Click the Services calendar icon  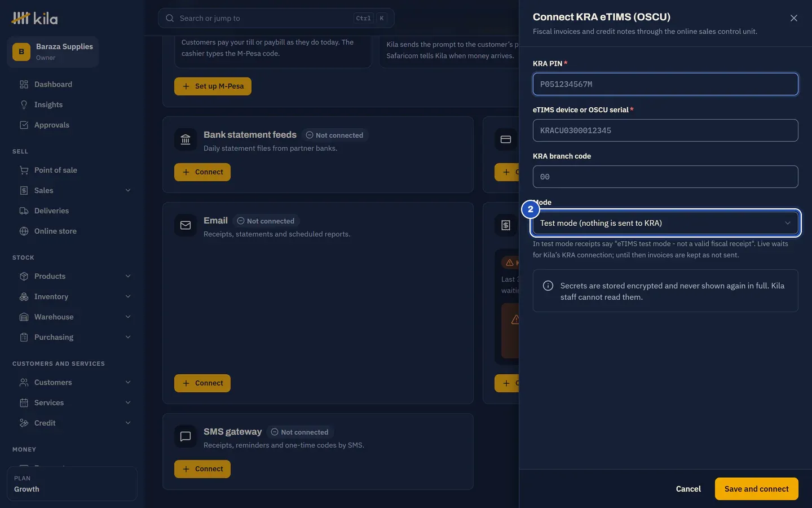pyautogui.click(x=24, y=402)
